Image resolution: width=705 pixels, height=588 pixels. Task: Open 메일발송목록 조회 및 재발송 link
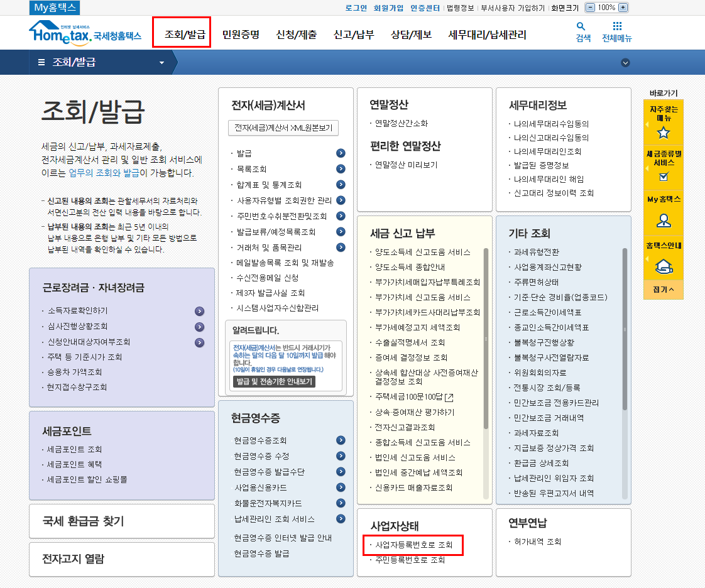pyautogui.click(x=285, y=263)
